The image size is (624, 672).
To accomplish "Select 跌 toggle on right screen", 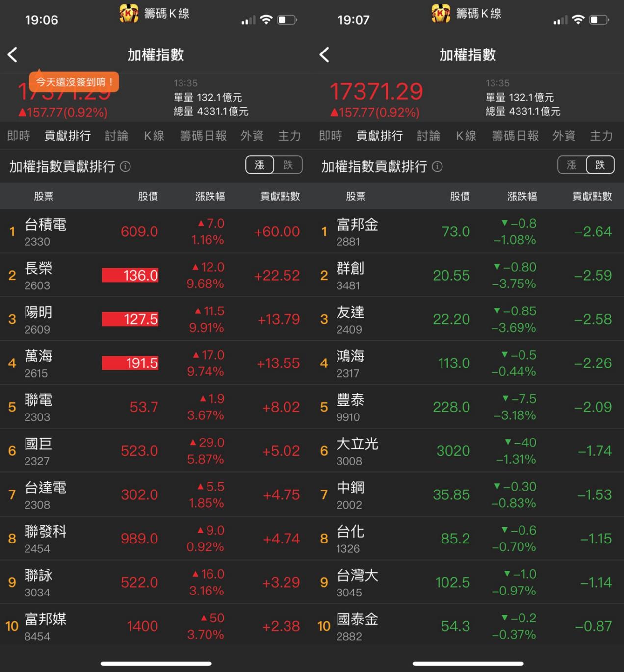I will tap(600, 165).
